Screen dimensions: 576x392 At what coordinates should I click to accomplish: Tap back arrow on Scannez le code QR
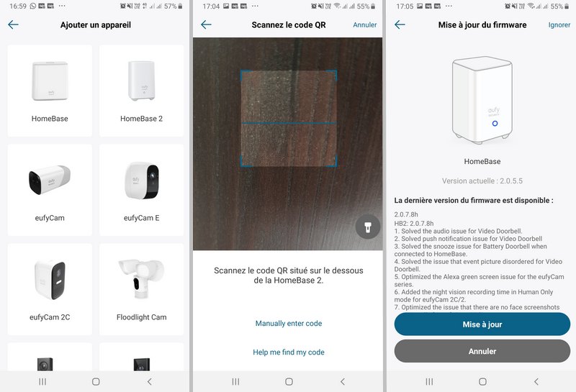[x=206, y=24]
